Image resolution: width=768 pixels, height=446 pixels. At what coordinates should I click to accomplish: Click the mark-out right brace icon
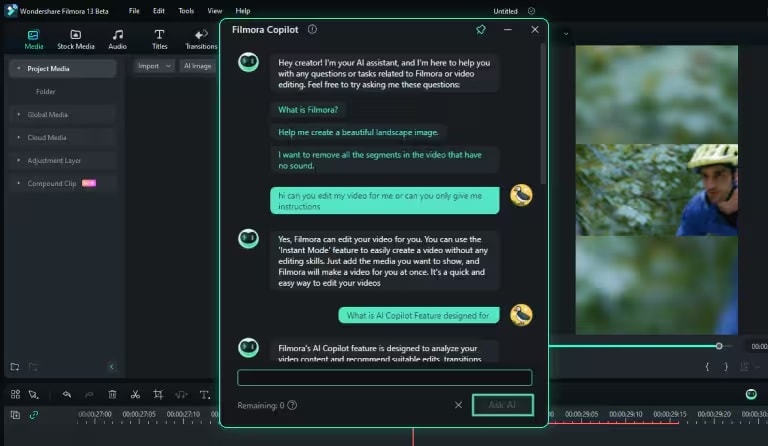(x=726, y=367)
